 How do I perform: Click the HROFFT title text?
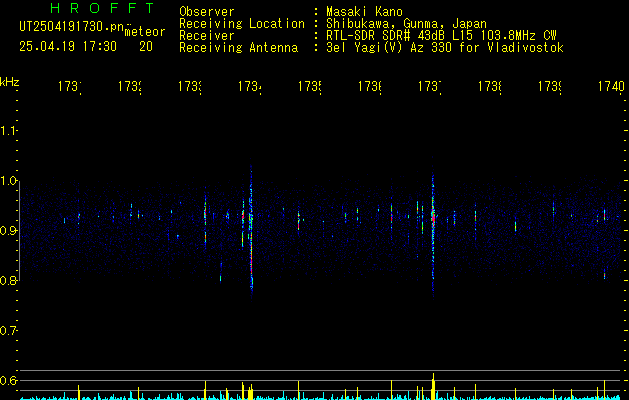[x=102, y=8]
